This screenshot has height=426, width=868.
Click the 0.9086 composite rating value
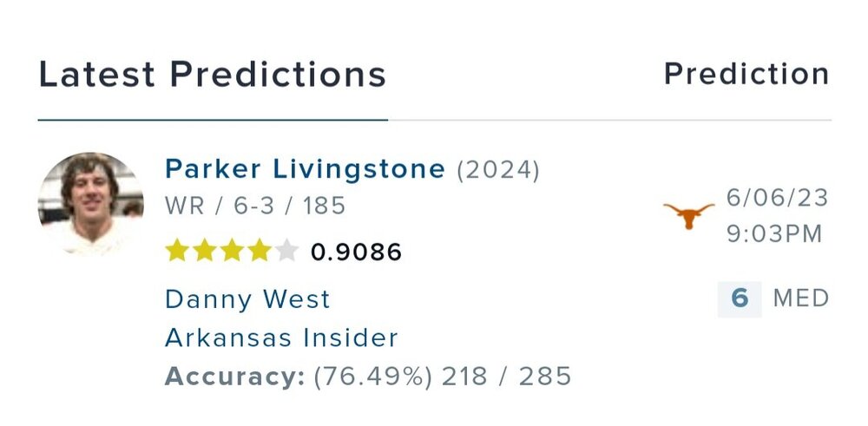(357, 252)
